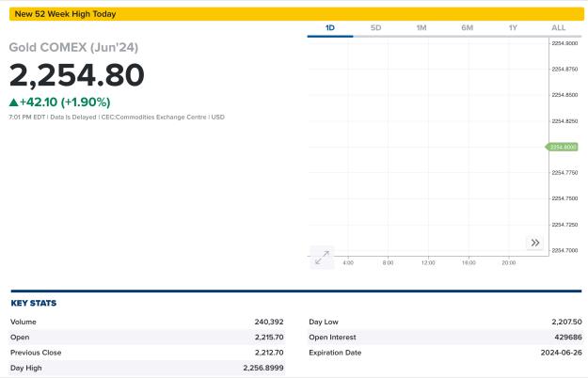Switch chart to 1M range
This screenshot has width=588, height=378.
pos(421,27)
